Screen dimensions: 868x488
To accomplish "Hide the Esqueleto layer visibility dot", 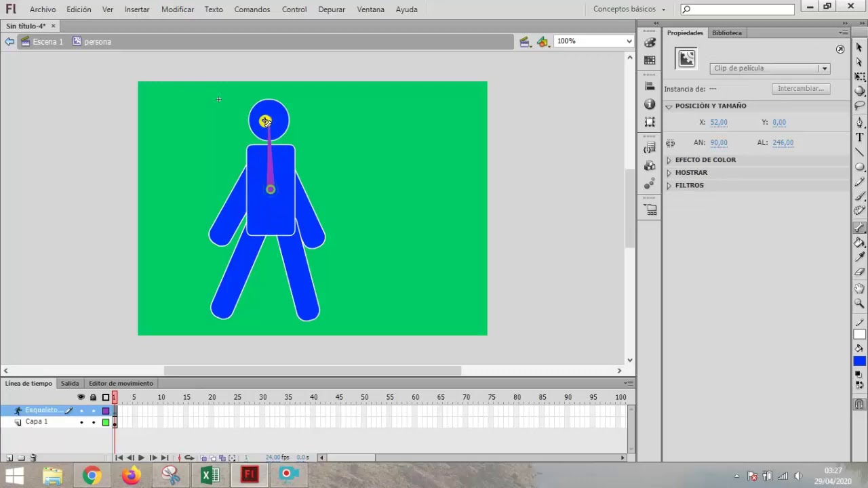I will (x=81, y=411).
